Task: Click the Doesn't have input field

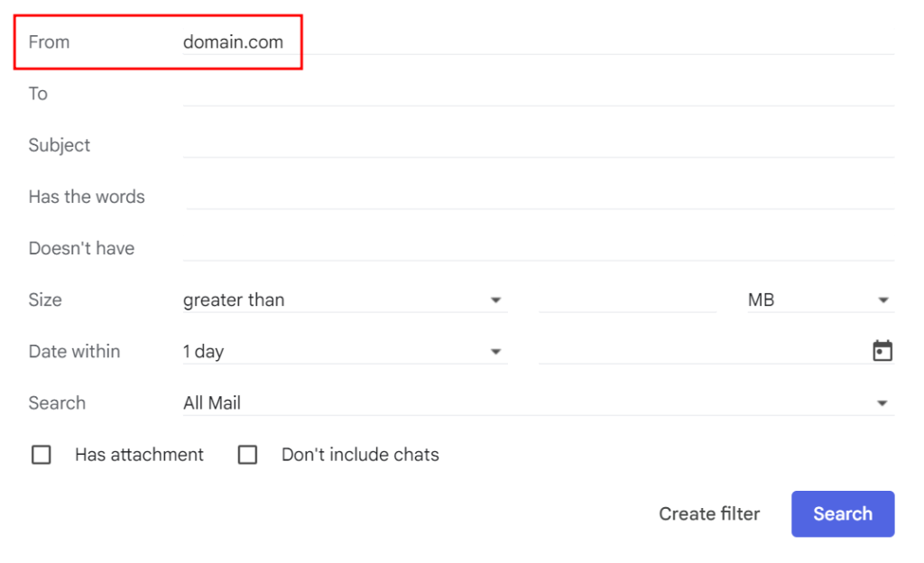Action: pos(538,248)
